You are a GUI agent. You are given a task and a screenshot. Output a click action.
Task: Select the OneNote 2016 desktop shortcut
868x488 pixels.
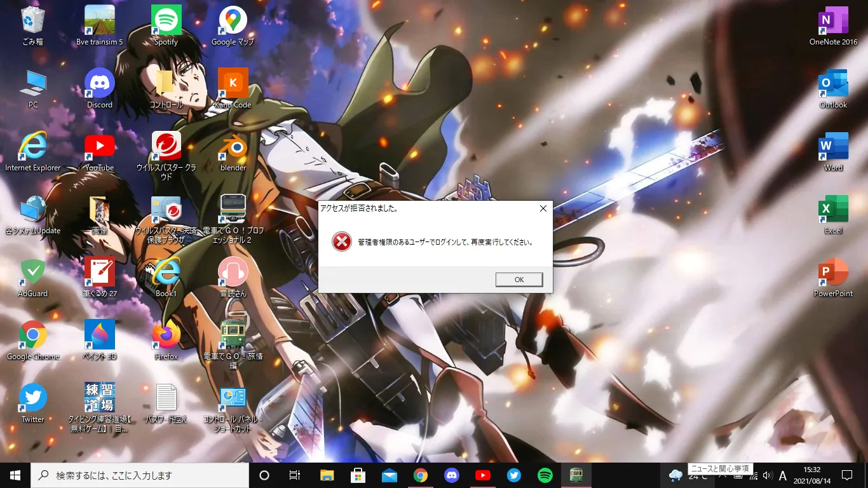tap(833, 26)
